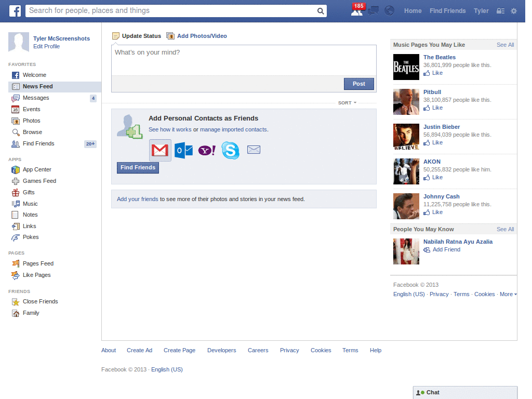Click the Welcome sidebar icon

[x=15, y=75]
